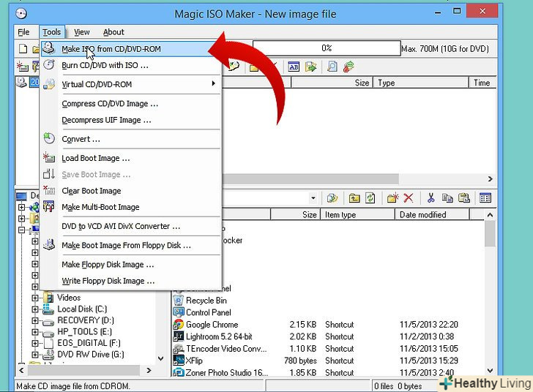Click the Lightroom 5.2 64-bit shortcut icon
Screen dimensions: 533x392
tap(179, 336)
